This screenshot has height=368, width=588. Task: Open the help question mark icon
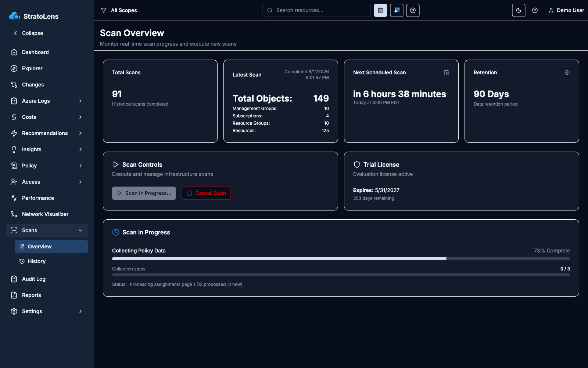click(x=535, y=10)
